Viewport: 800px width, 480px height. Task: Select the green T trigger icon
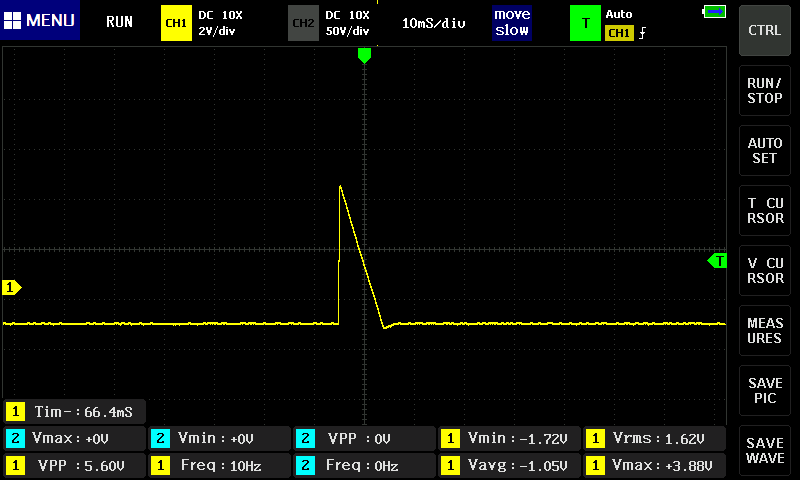point(584,22)
